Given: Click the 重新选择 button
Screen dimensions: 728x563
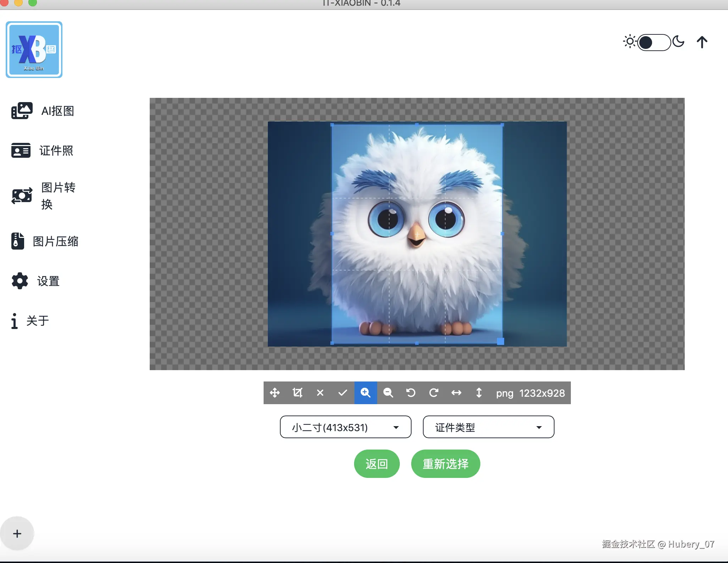Looking at the screenshot, I should [445, 464].
